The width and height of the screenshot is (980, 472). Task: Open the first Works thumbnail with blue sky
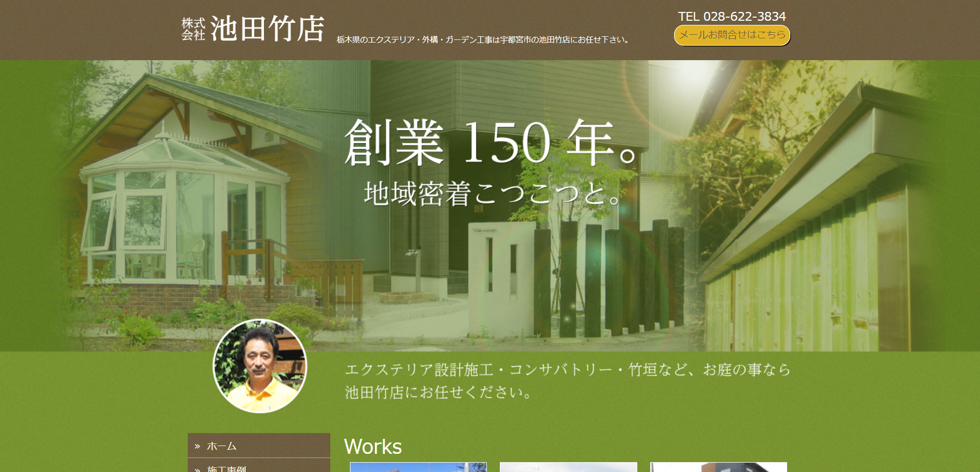pyautogui.click(x=418, y=467)
